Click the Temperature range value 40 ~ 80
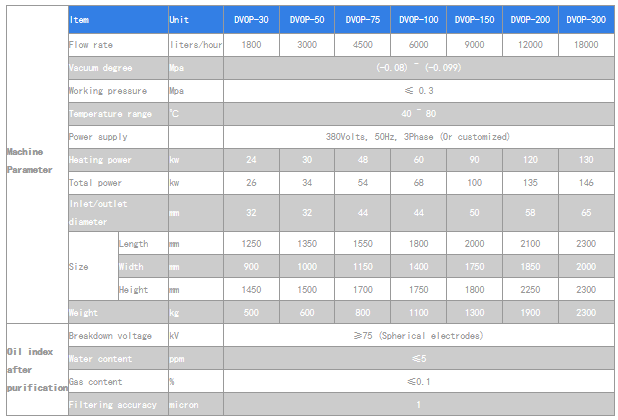 click(x=418, y=114)
